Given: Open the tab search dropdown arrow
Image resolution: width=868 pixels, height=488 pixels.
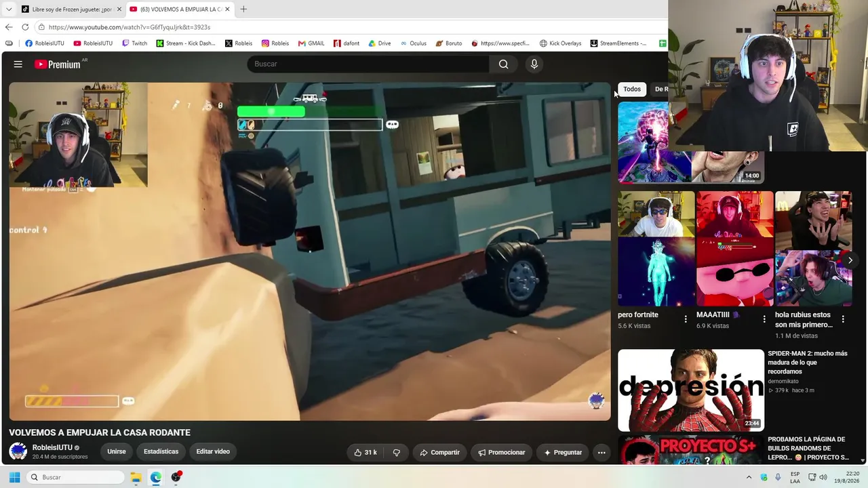Looking at the screenshot, I should point(9,9).
